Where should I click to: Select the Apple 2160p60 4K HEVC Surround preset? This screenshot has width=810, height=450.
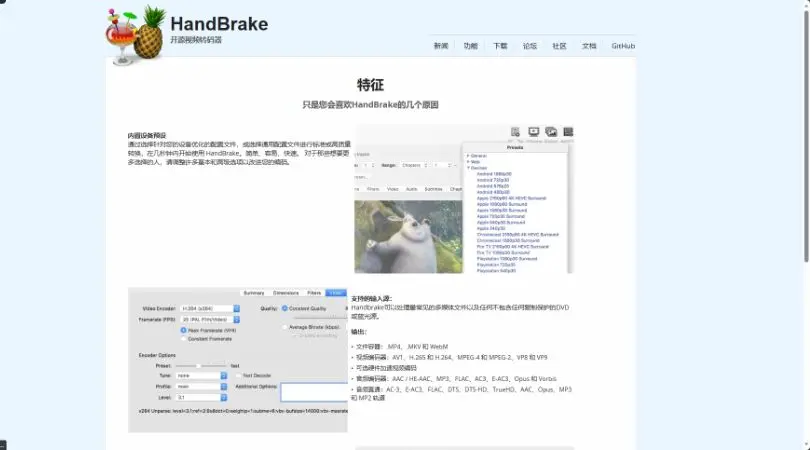point(511,198)
